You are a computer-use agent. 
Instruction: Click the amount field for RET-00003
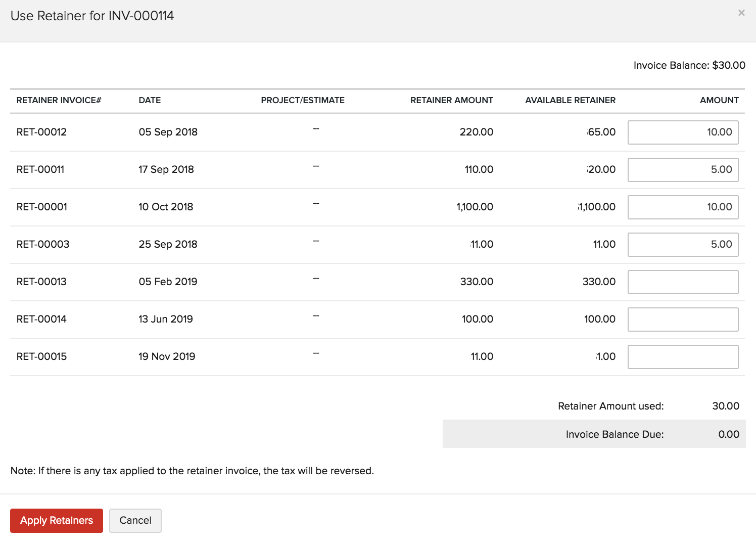(683, 244)
